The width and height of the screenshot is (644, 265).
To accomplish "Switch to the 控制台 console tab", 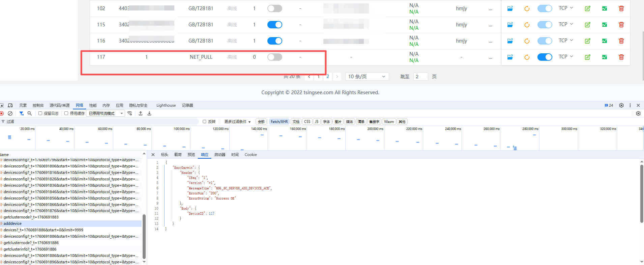I will [38, 105].
